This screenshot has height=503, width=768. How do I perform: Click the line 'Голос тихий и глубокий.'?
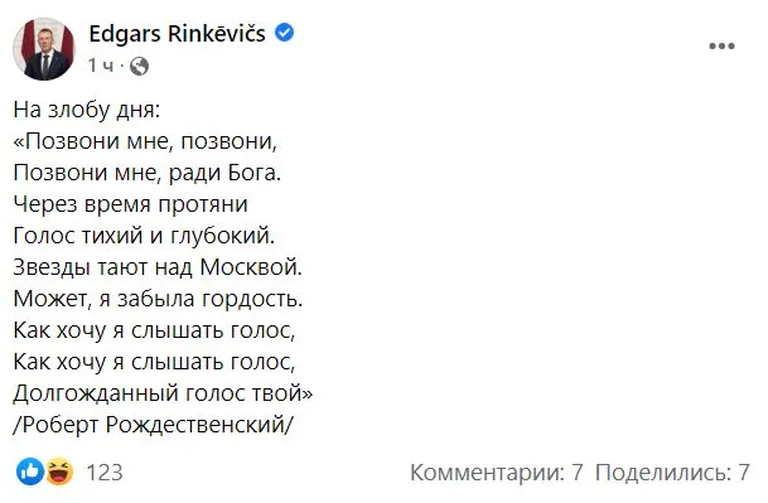tap(144, 236)
